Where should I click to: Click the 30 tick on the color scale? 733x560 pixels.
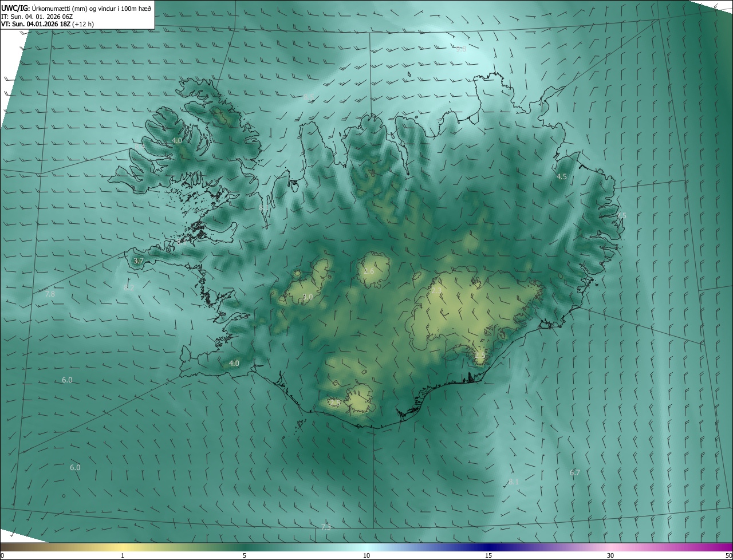point(610,555)
